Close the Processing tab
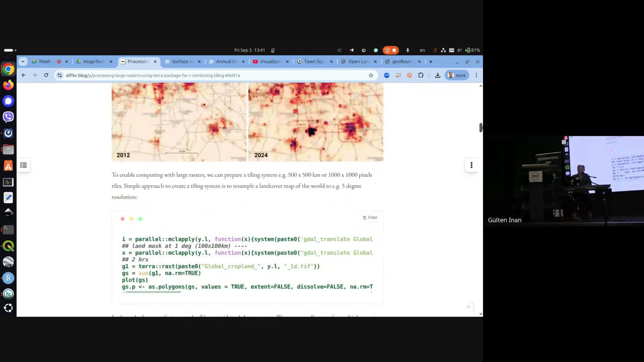The height and width of the screenshot is (362, 644). pyautogui.click(x=155, y=61)
